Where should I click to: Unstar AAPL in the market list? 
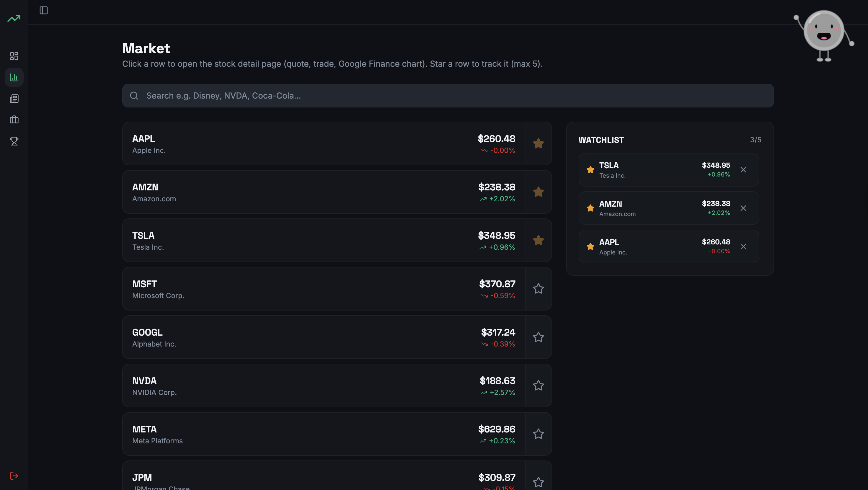(x=538, y=143)
